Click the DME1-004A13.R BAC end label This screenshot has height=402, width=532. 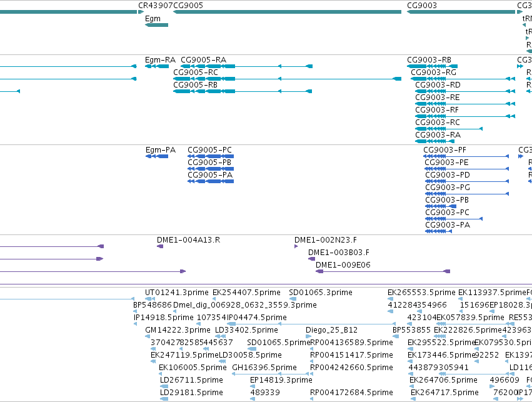click(188, 240)
